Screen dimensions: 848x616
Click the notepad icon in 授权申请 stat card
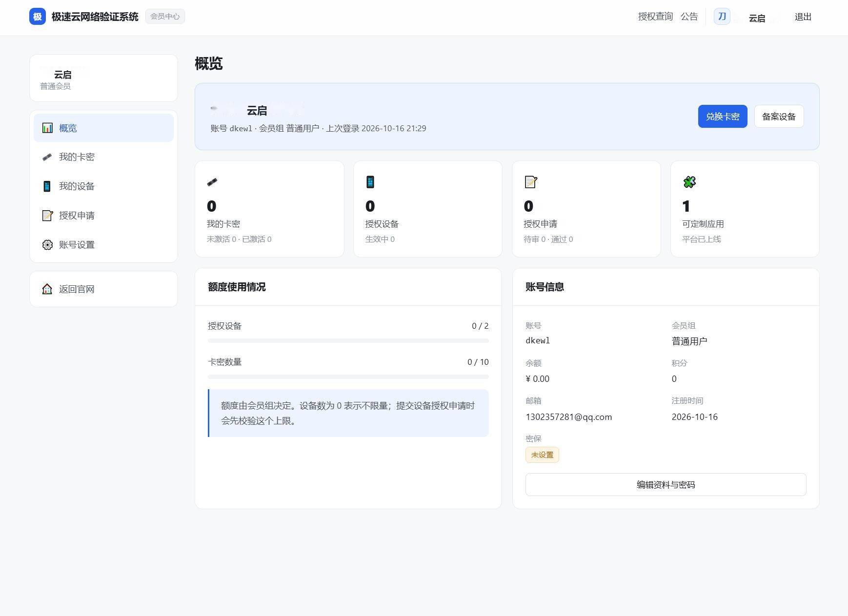[x=531, y=182]
